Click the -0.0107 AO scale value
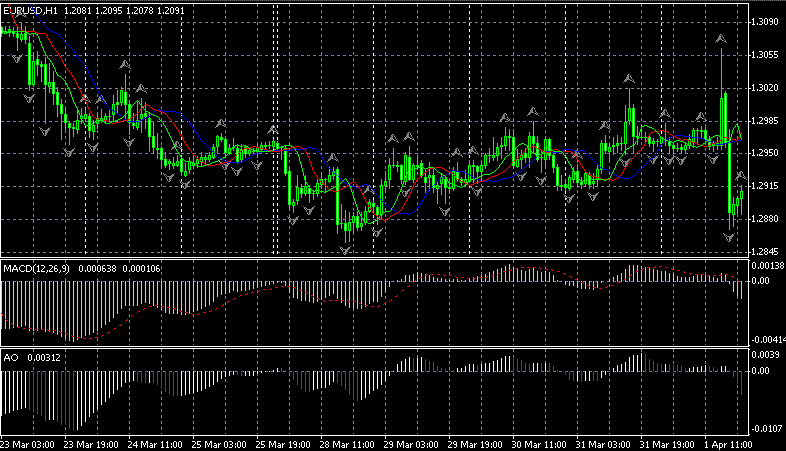This screenshot has height=451, width=786. pyautogui.click(x=766, y=429)
